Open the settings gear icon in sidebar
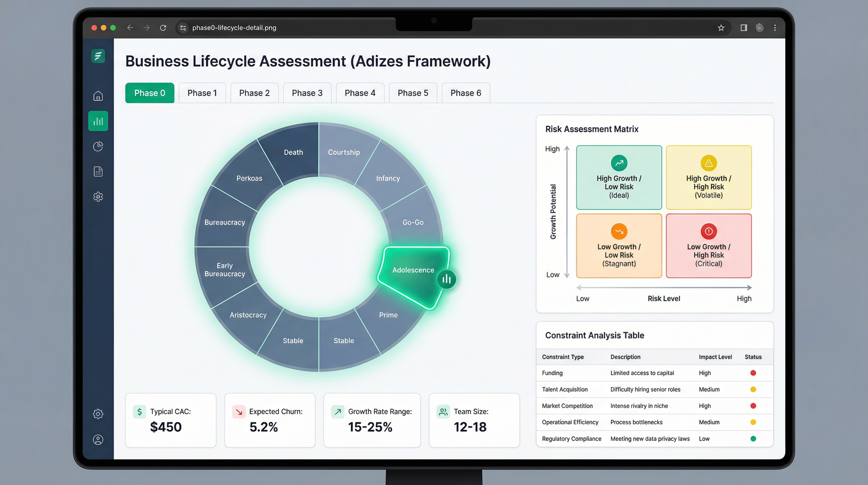The height and width of the screenshot is (485, 868). pos(98,197)
